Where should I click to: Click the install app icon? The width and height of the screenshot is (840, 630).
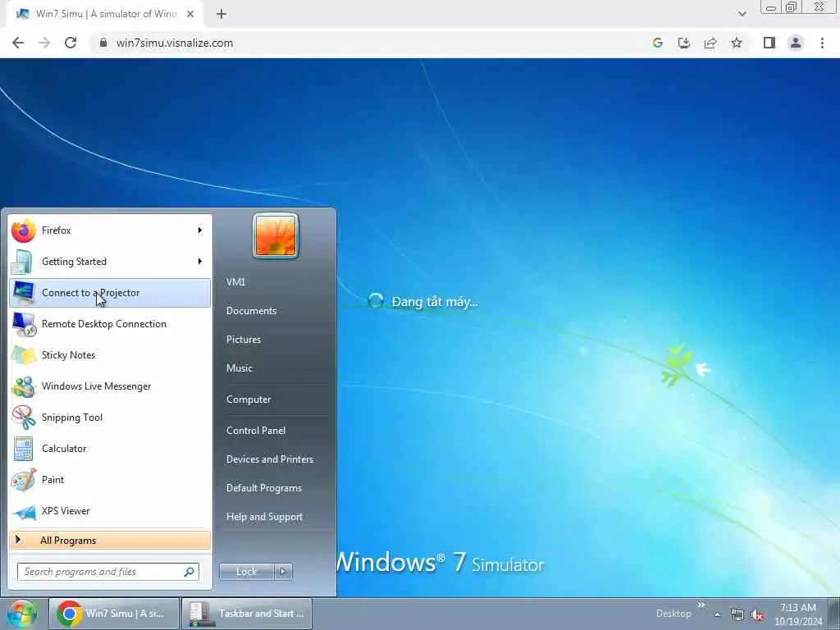click(x=684, y=43)
